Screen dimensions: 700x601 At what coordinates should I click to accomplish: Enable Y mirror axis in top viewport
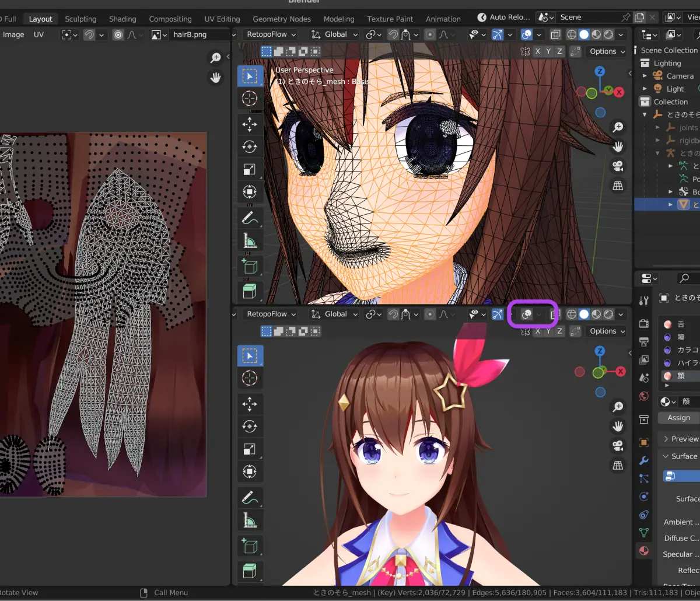click(x=548, y=51)
